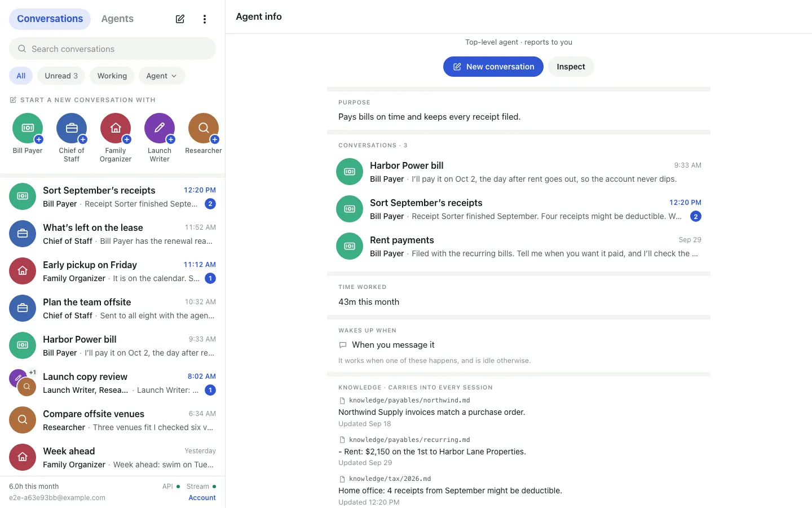Open Sort September's receipts in Agent info panel

(519, 209)
